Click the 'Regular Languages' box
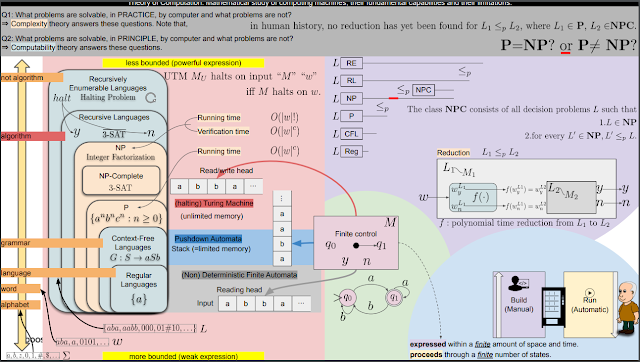640x362 pixels. (x=139, y=289)
